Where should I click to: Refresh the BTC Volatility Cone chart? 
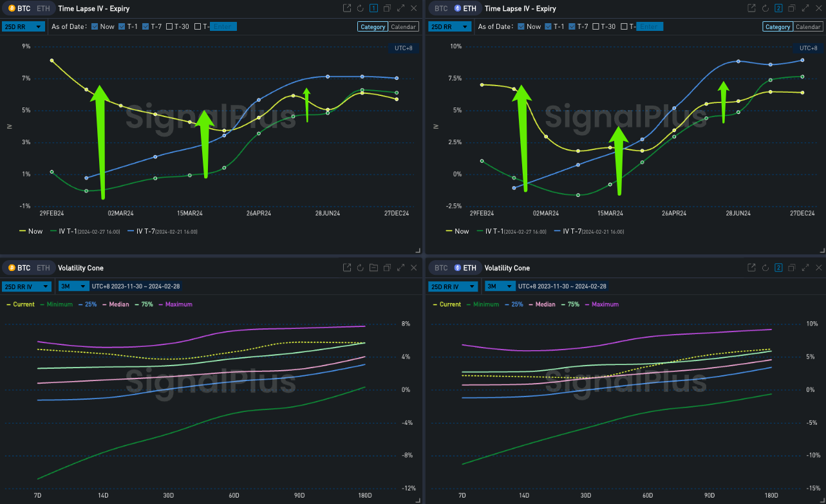pos(361,268)
